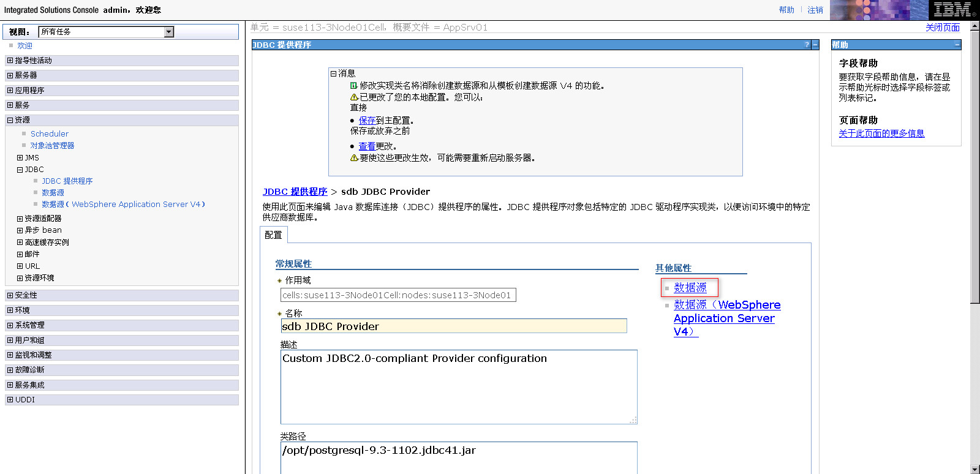This screenshot has height=474, width=980.
Task: Click the info icon beside 修改实现类名
Action: pyautogui.click(x=354, y=86)
